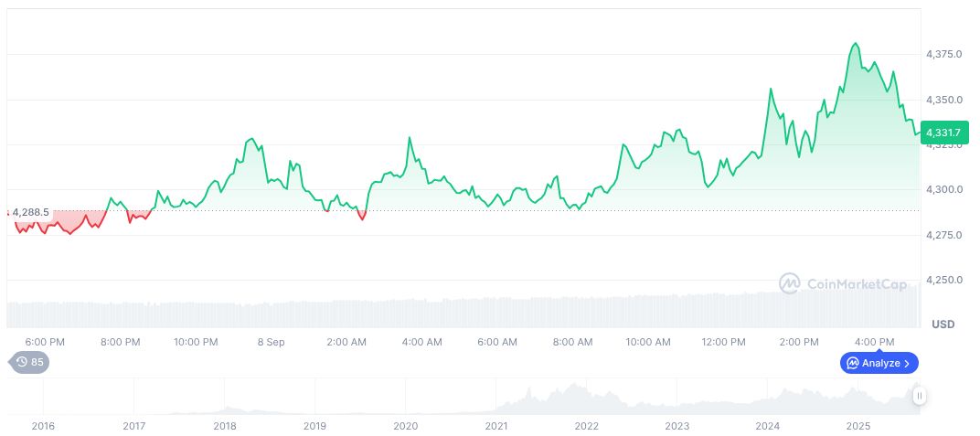Click the chat icon inside Analyze button
The image size is (980, 436).
[852, 363]
